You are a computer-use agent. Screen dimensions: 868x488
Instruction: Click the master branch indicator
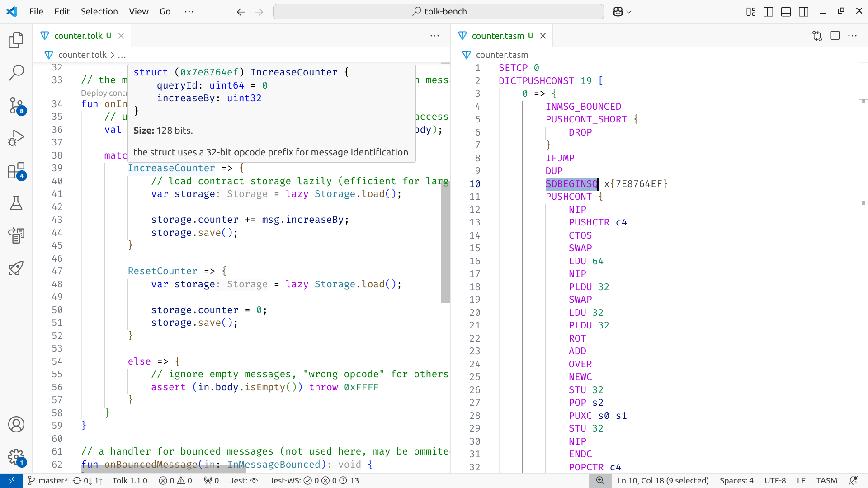[x=48, y=481]
